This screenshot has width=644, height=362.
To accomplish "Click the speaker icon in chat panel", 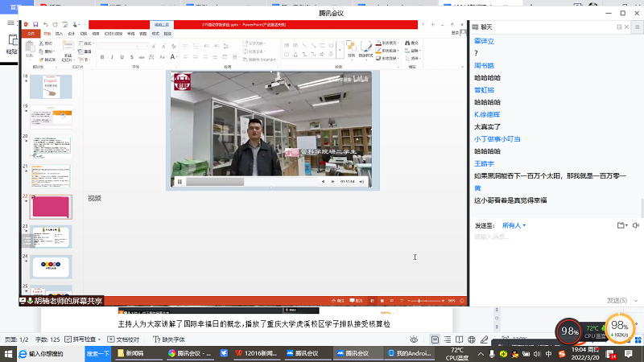I will [636, 225].
